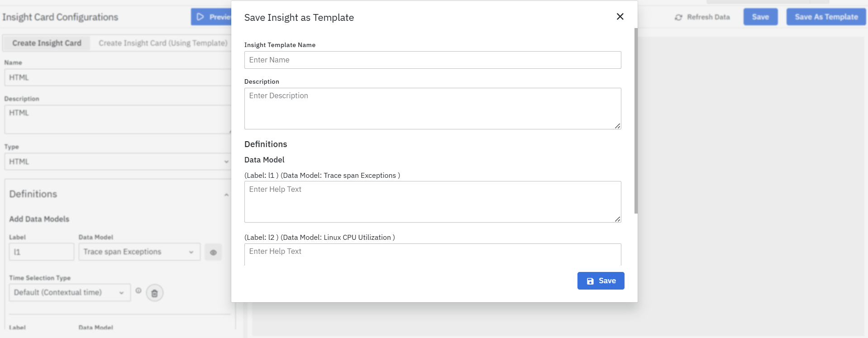Open the Type dropdown showing HTML
This screenshot has width=868, height=338.
click(x=118, y=162)
